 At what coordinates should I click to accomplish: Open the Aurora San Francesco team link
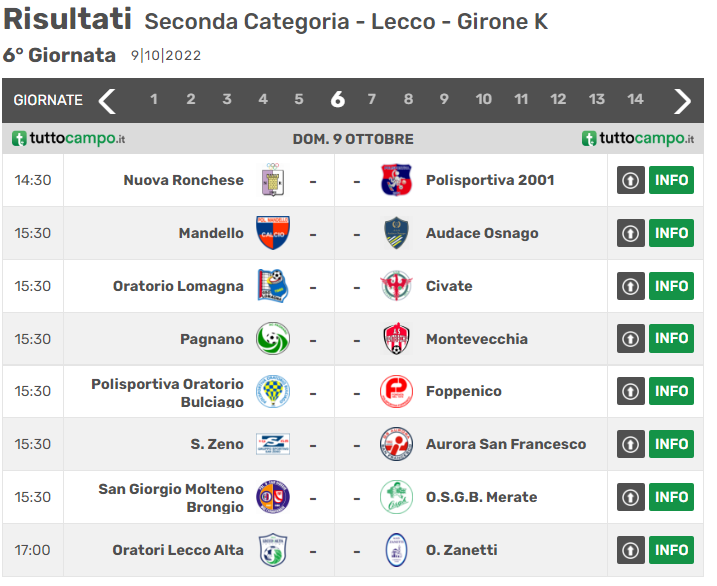tap(506, 444)
